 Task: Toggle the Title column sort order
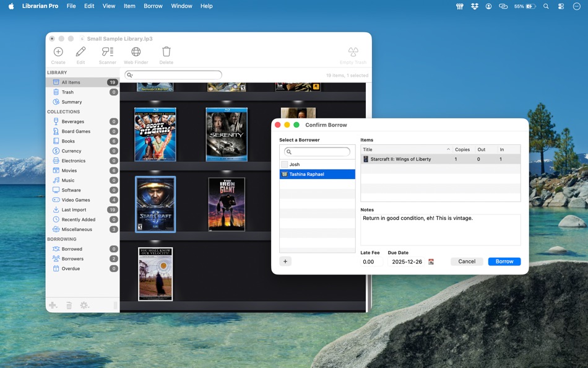(368, 149)
